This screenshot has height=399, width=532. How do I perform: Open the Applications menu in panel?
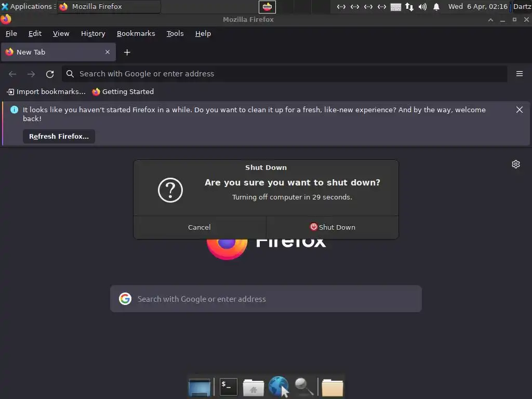pyautogui.click(x=28, y=6)
